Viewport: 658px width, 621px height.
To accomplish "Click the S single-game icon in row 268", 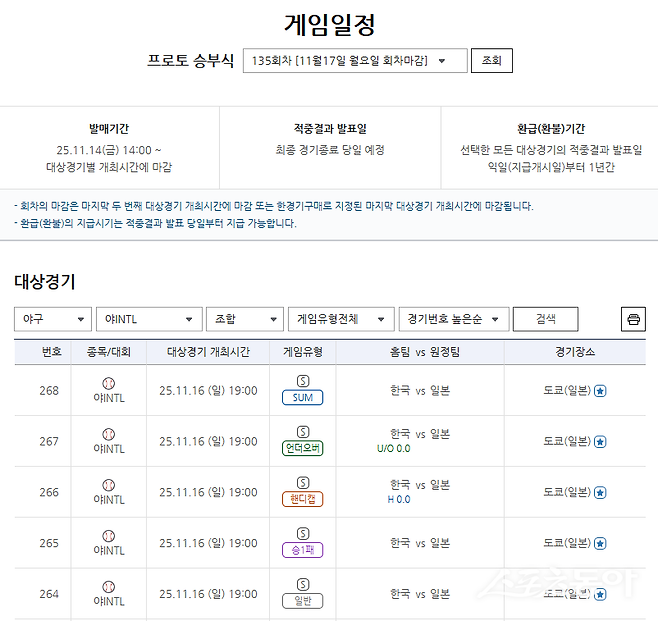I will coord(303,381).
